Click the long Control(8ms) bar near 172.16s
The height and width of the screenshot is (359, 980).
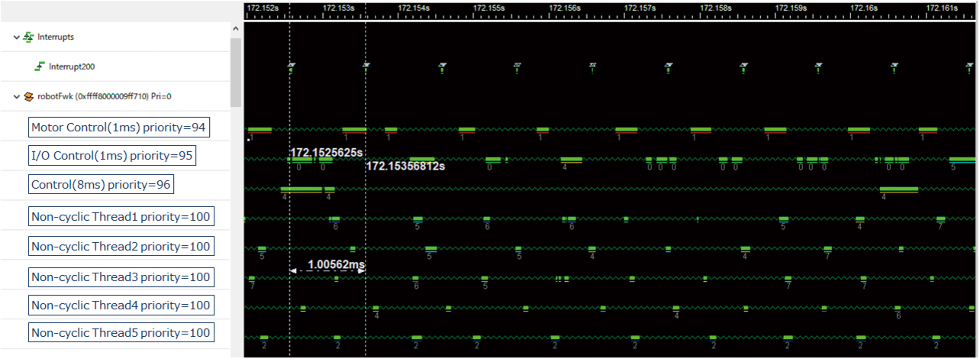point(898,189)
